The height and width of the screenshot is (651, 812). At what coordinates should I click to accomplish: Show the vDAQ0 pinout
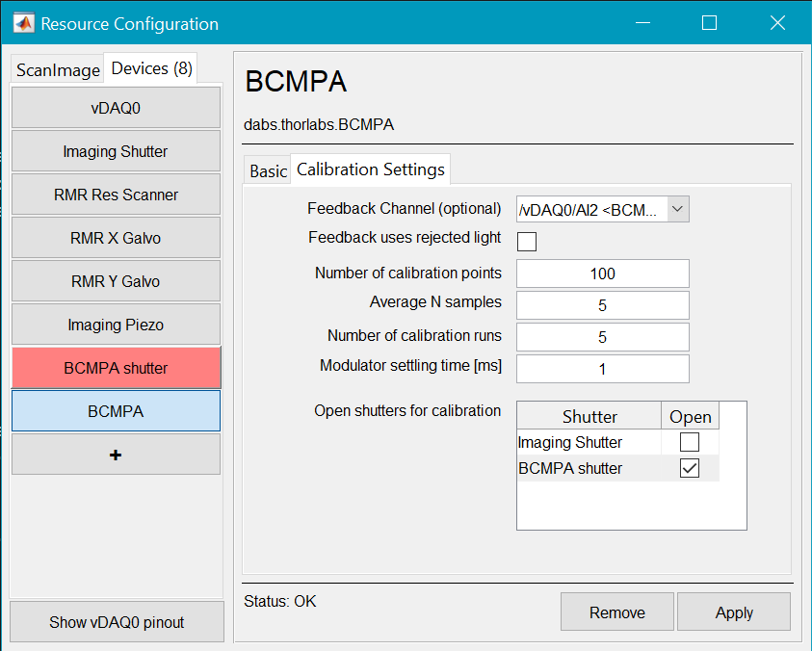point(117,622)
